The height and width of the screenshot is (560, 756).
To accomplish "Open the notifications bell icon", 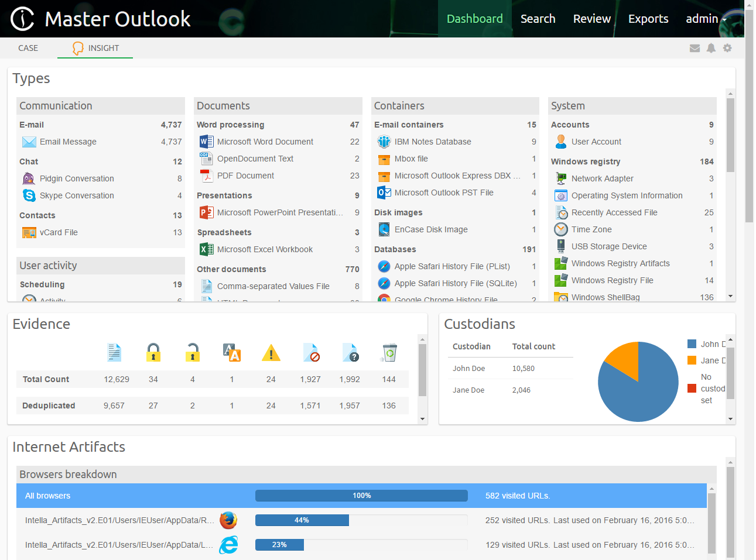I will tap(711, 48).
